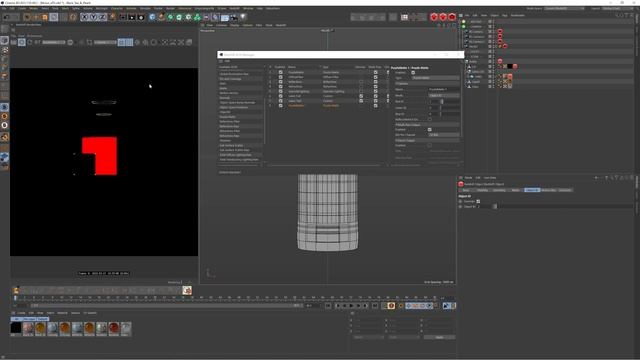Toggle Enabled under Direct Output section
This screenshot has width=640, height=360.
(x=429, y=145)
